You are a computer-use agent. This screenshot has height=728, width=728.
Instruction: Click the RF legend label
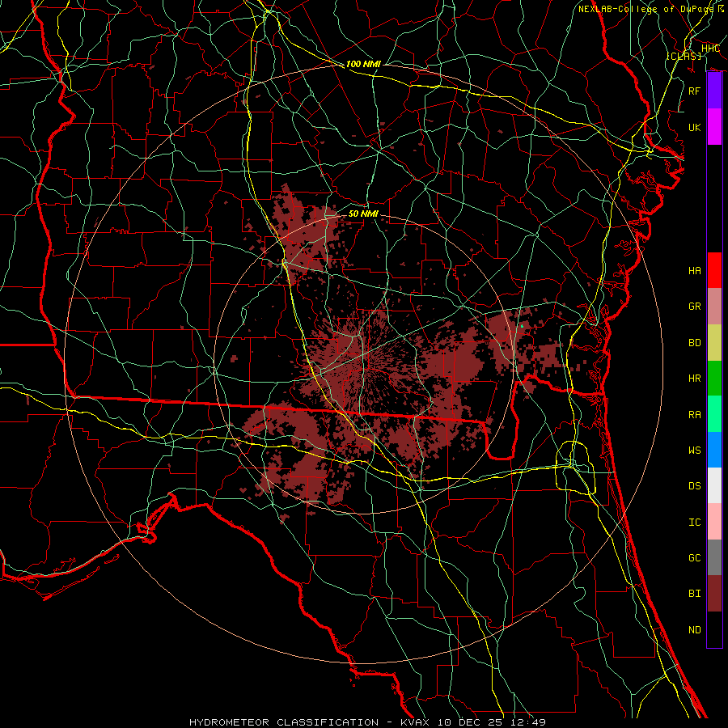coord(695,91)
